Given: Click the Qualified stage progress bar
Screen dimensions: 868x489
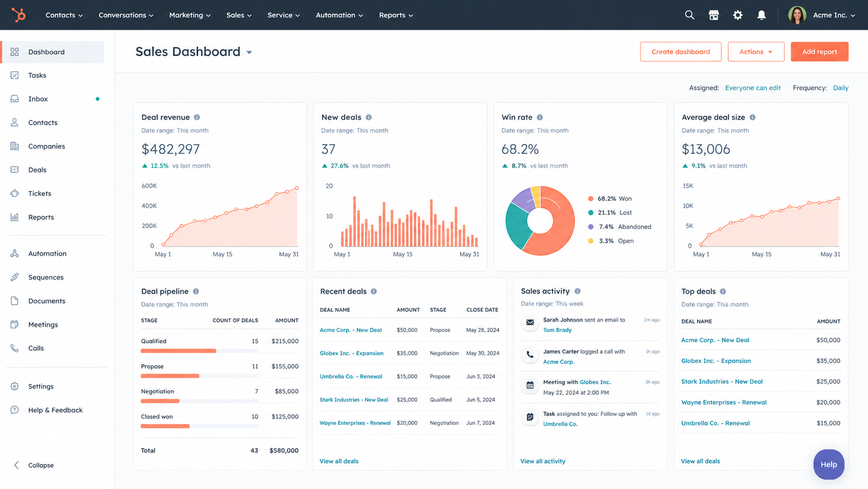Looking at the screenshot, I should pyautogui.click(x=199, y=351).
